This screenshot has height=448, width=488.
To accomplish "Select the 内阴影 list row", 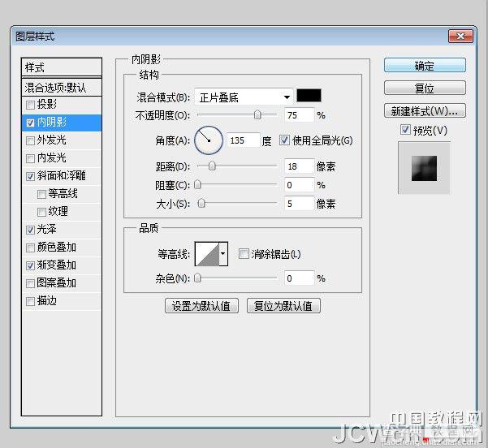I will pos(62,123).
